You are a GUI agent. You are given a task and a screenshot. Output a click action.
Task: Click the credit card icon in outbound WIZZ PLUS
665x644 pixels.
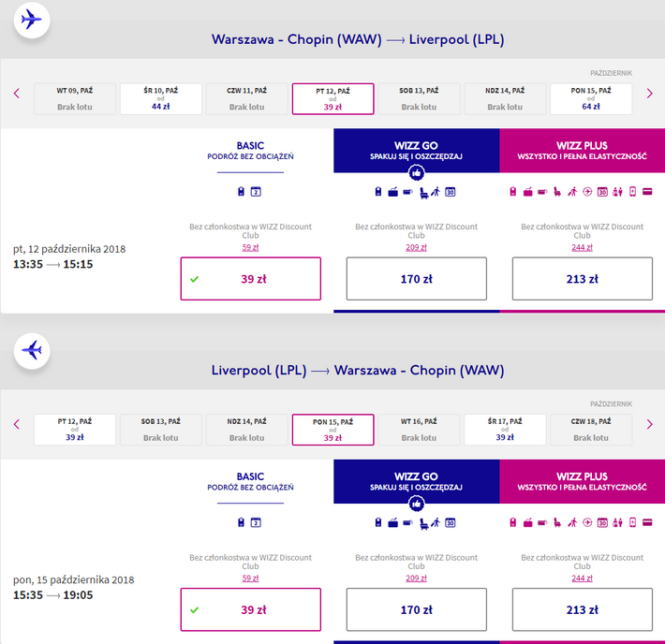(x=647, y=192)
